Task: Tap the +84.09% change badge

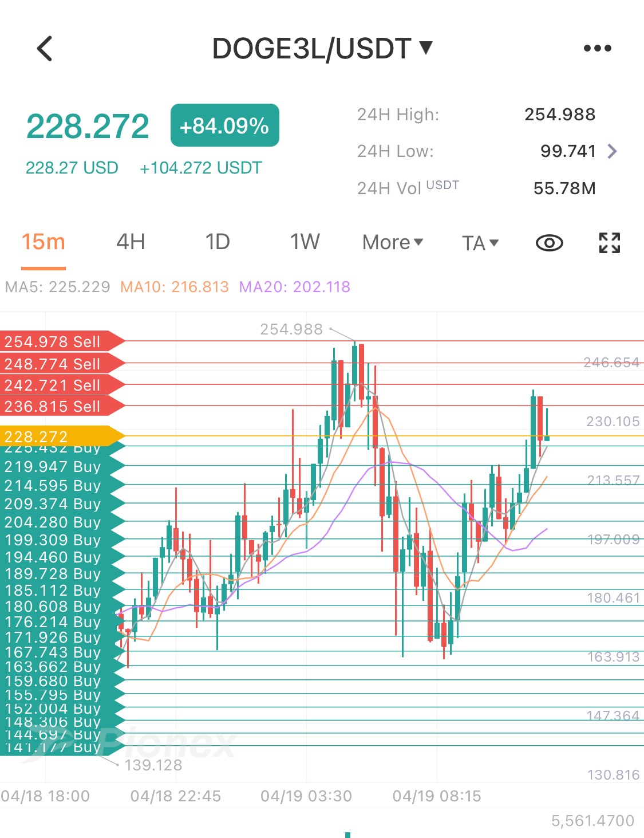Action: point(225,125)
